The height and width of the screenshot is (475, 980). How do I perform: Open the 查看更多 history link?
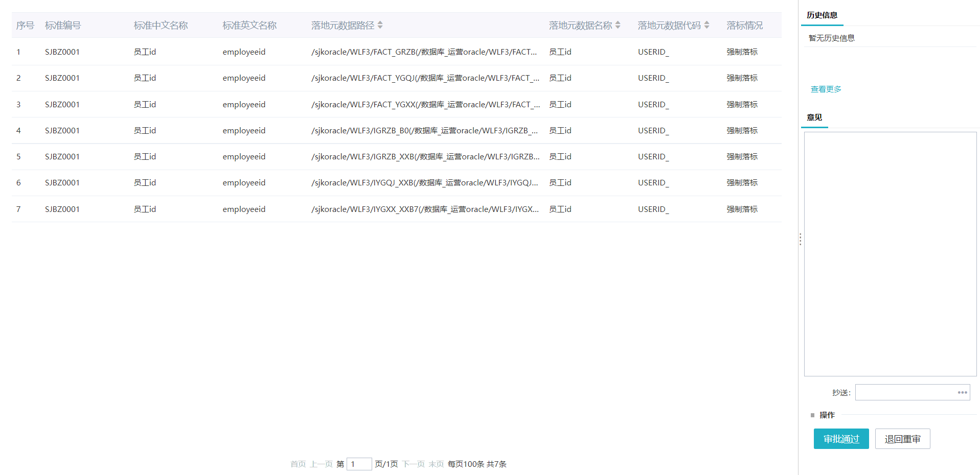click(826, 89)
